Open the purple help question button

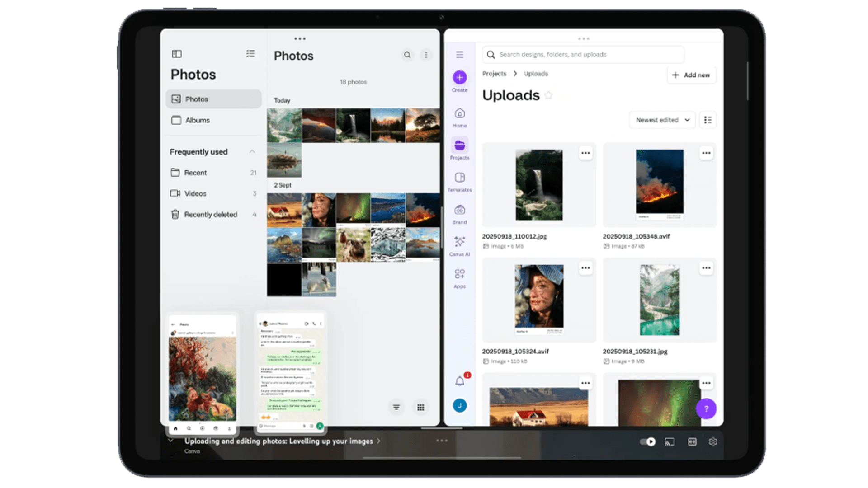point(706,409)
